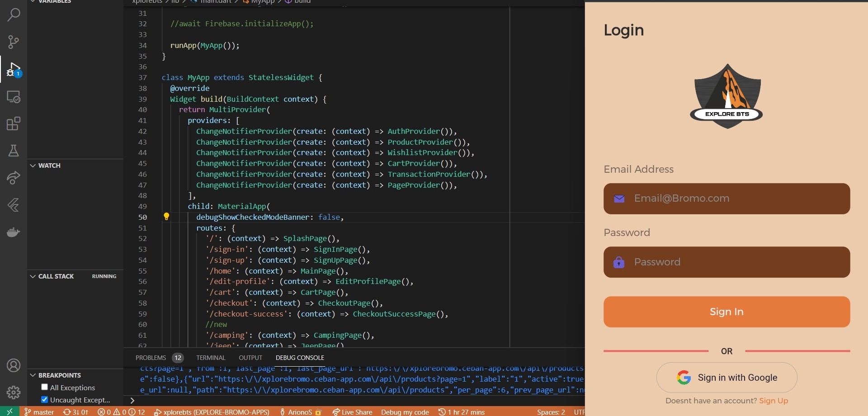Viewport: 868px width, 416px height.
Task: Click the lightbulb code action icon
Action: (x=166, y=217)
